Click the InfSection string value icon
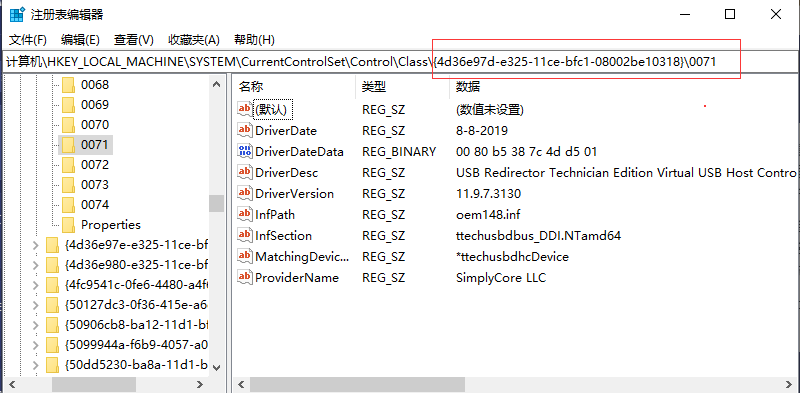 (245, 235)
